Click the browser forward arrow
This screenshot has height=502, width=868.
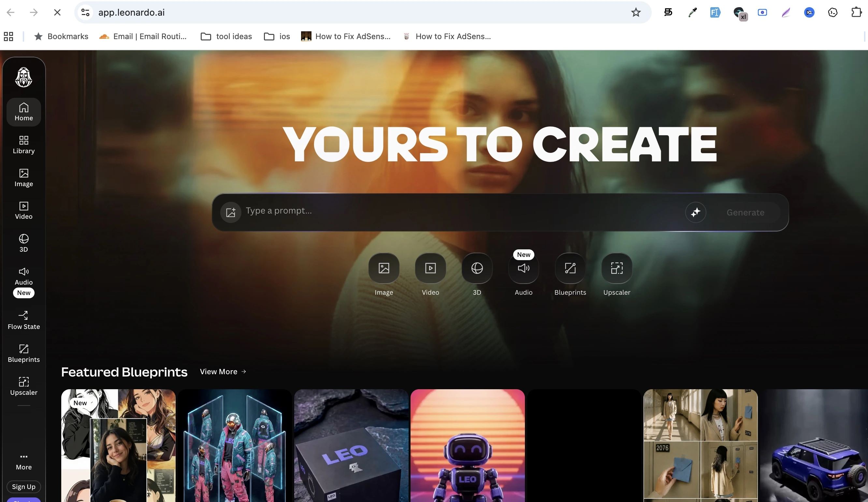coord(34,12)
